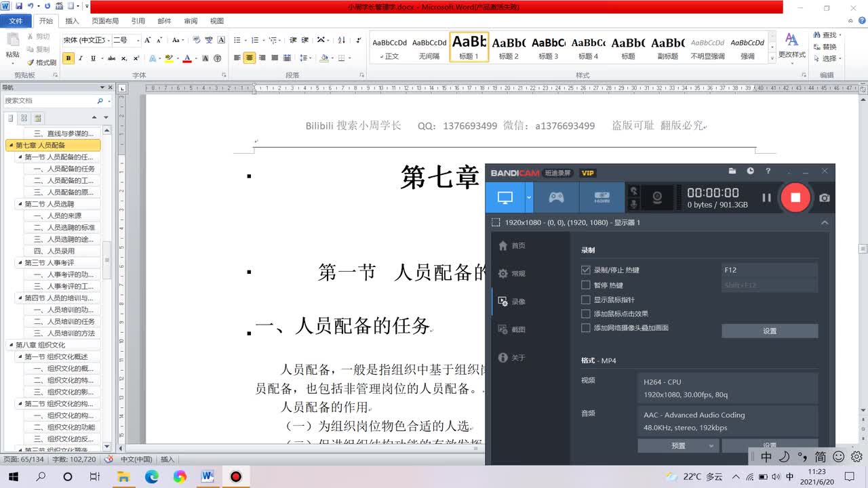
Task: Enable 添加网络摄像头叠加画面 checkbox
Action: 586,328
